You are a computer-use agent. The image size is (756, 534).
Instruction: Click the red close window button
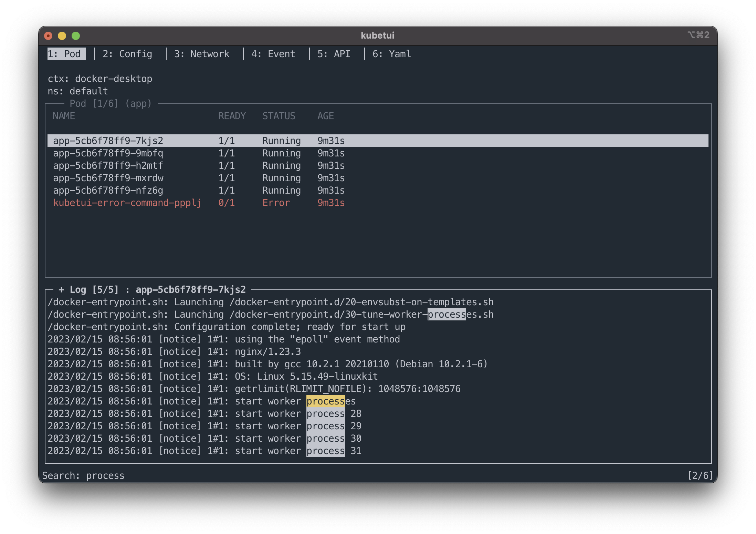[48, 36]
